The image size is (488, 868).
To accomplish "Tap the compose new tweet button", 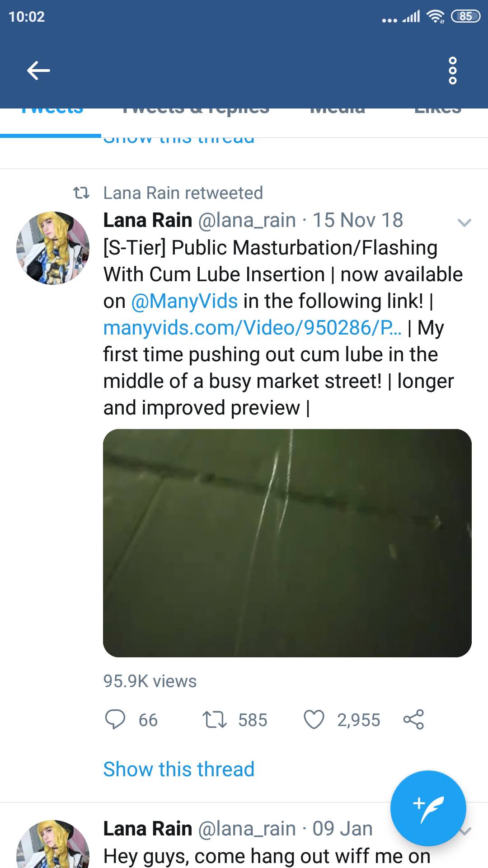I will pyautogui.click(x=428, y=808).
